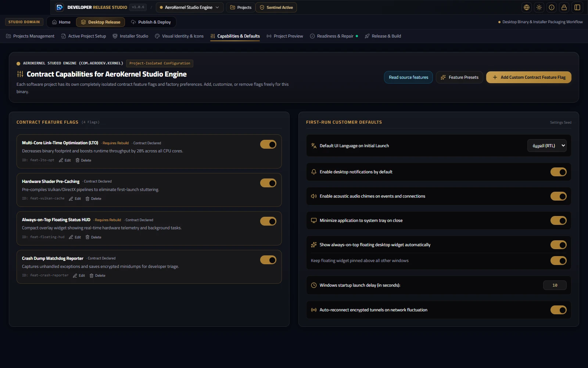Open Feature Presets

(x=459, y=77)
